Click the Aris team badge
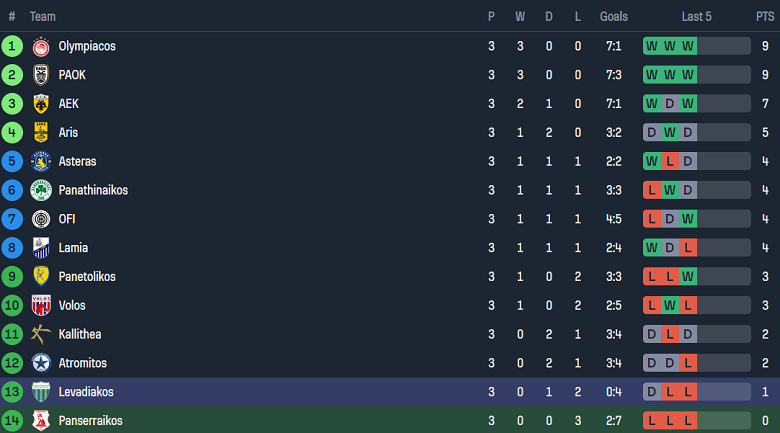 click(x=41, y=133)
